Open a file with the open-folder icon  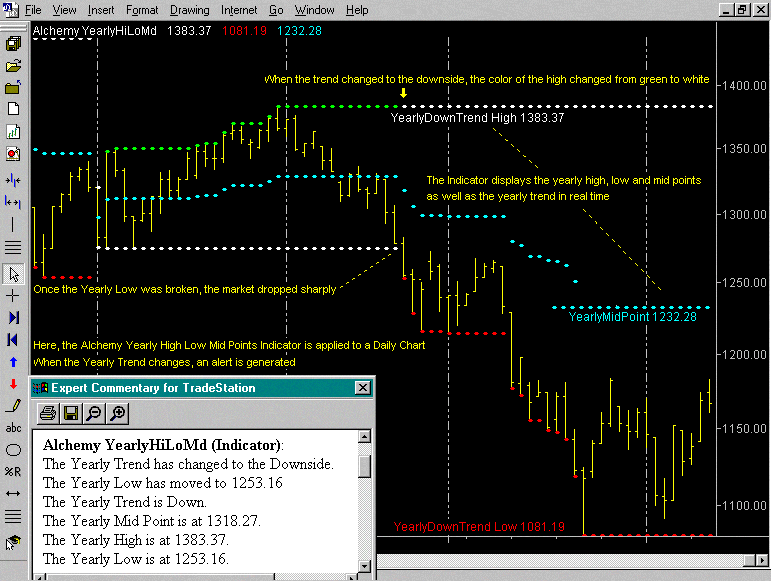(x=13, y=66)
